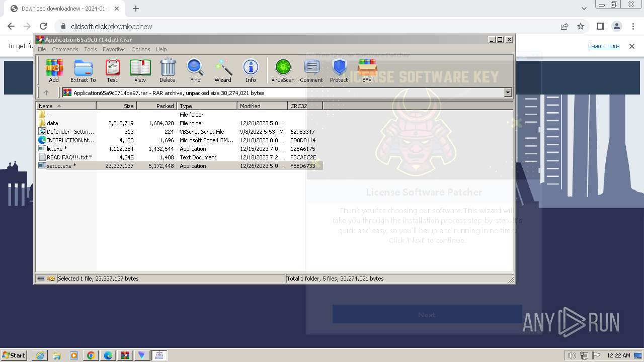Viewport: 644px width, 362px height.
Task: Click the Test archive icon
Action: [112, 70]
